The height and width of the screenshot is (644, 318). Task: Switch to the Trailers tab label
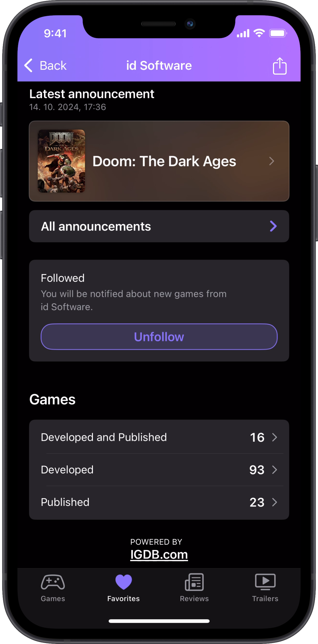[x=265, y=599]
